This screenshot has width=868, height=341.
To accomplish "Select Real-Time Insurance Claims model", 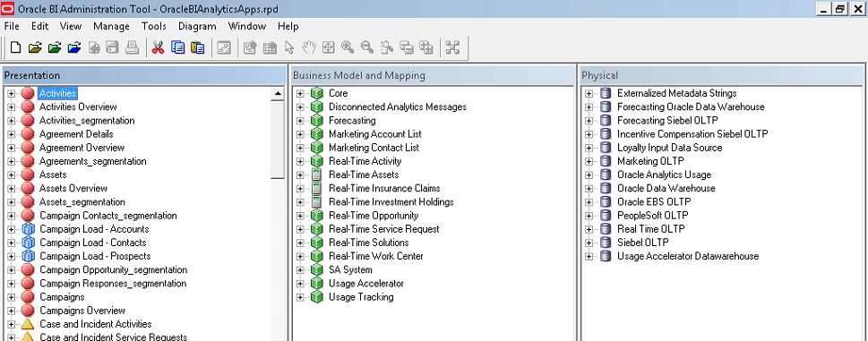I will point(384,189).
